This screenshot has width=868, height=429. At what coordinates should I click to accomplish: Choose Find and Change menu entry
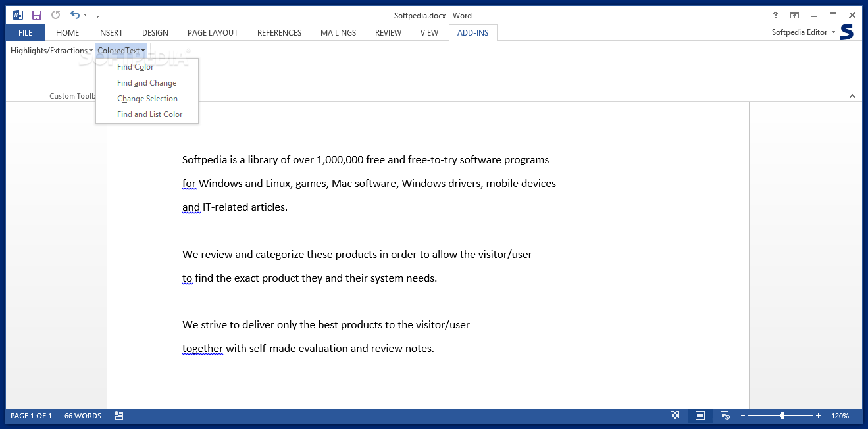point(147,83)
